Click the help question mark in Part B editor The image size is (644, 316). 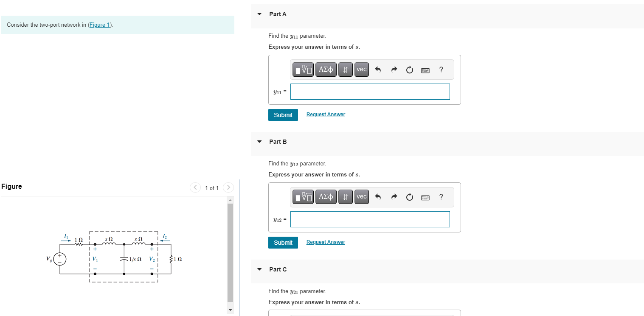pos(441,196)
